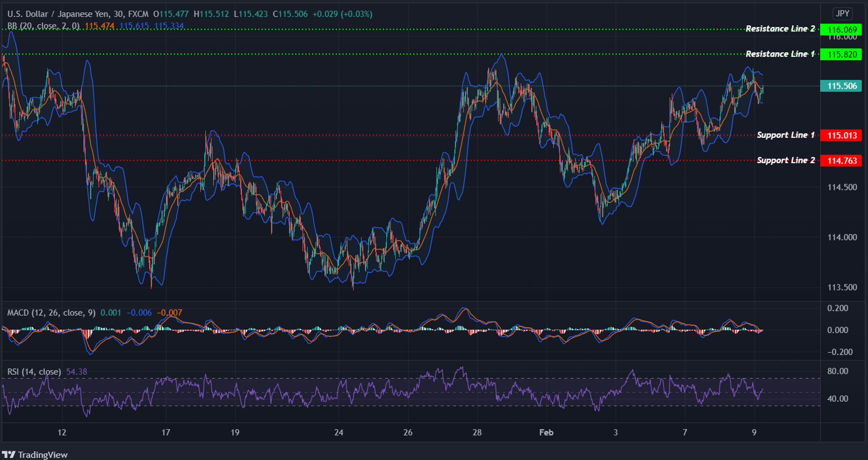Click the JPY currency badge
The height and width of the screenshot is (460, 868).
[x=842, y=13]
